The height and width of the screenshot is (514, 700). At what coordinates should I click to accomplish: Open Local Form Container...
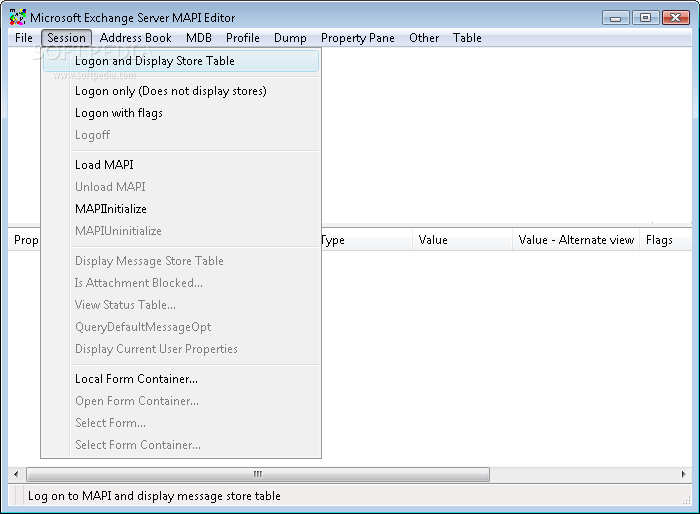point(181,379)
